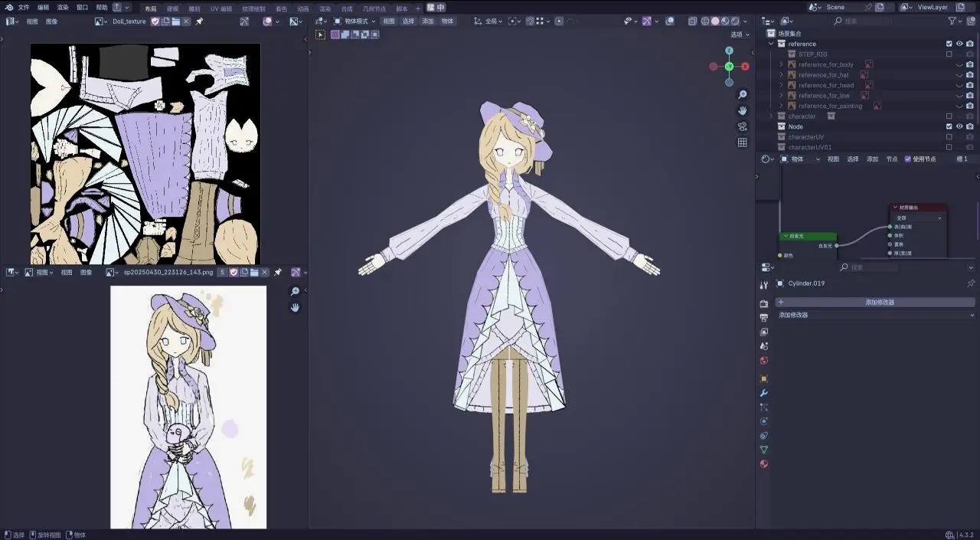The height and width of the screenshot is (540, 980).
Task: Toggle gizmos in the top image editor
Action: pyautogui.click(x=244, y=21)
